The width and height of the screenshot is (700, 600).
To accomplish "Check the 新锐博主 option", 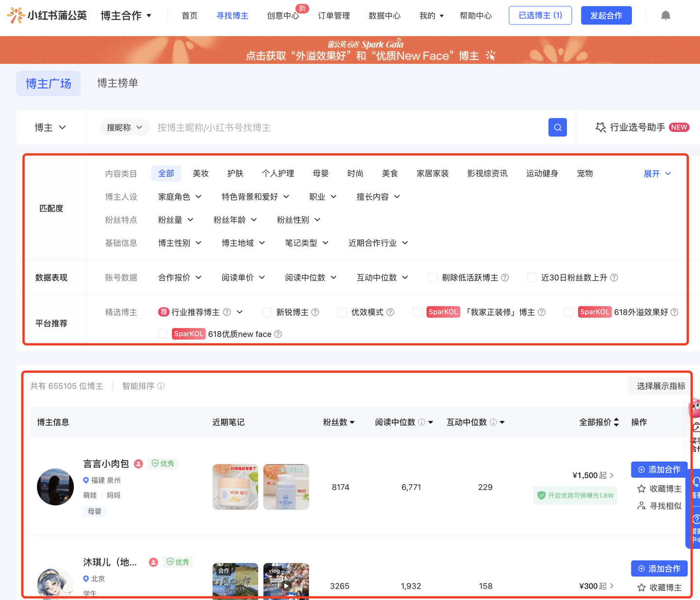I will (x=267, y=312).
